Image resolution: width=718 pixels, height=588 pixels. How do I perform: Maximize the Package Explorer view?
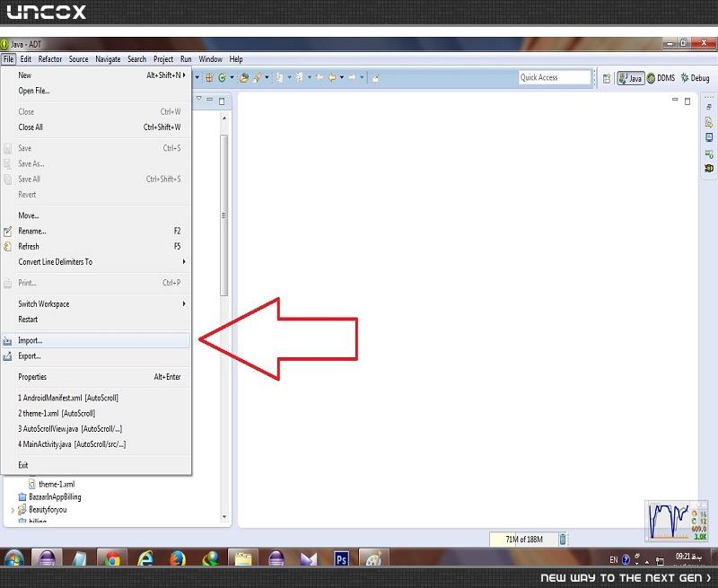(x=222, y=101)
